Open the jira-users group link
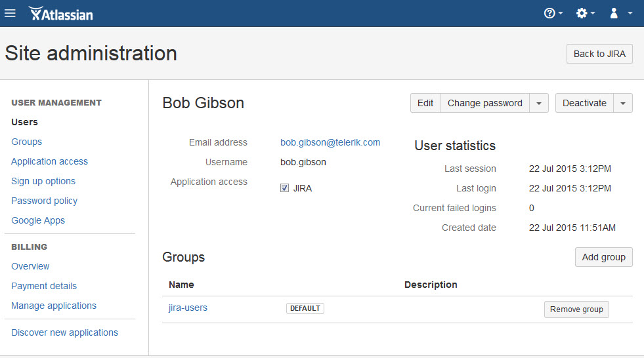This screenshot has width=644, height=358. coord(188,308)
